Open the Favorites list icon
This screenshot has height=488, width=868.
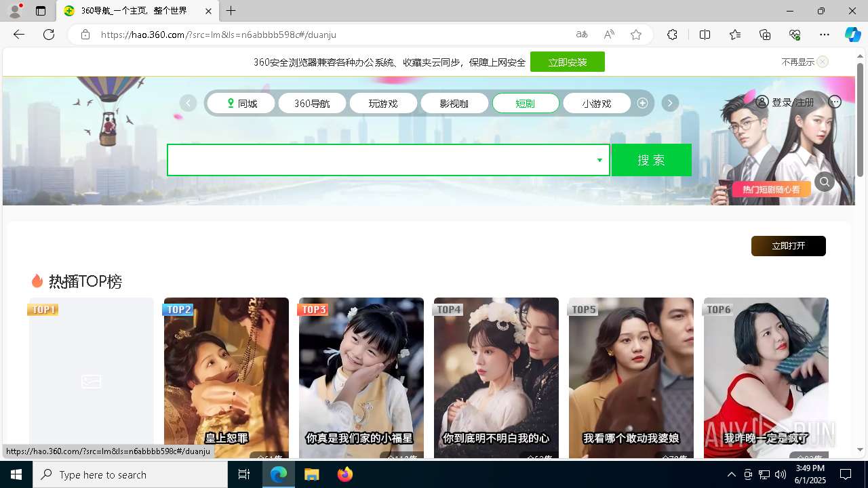(735, 35)
